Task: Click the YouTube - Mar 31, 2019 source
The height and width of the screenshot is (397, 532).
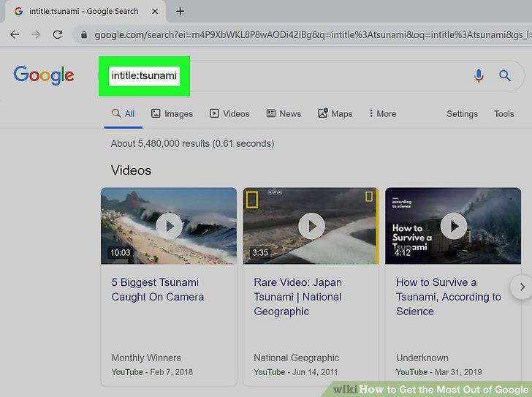Action: click(438, 372)
